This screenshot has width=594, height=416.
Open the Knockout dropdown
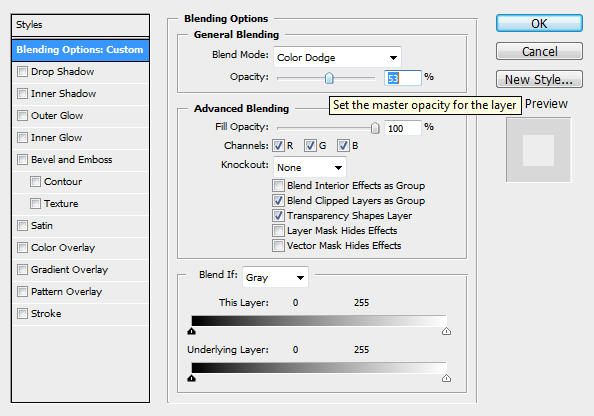pyautogui.click(x=310, y=167)
